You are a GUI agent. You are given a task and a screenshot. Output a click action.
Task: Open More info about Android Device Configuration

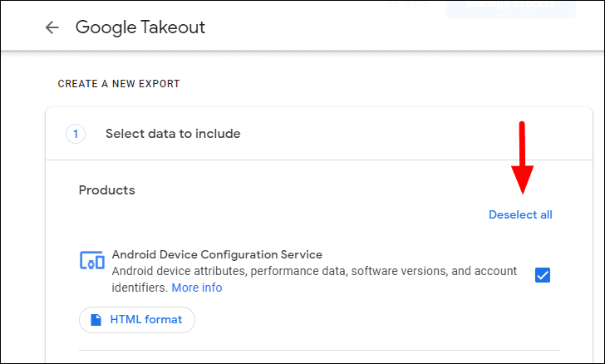click(x=197, y=288)
